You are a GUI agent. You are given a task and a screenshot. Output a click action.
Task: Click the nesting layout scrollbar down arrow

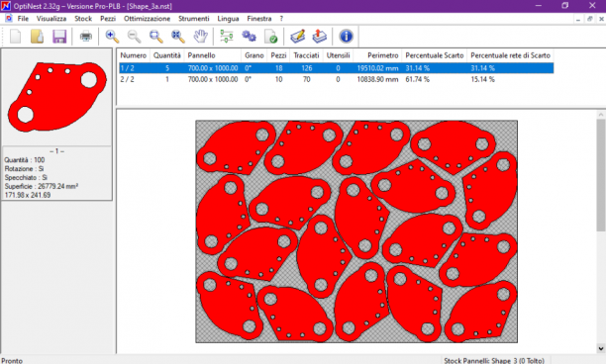click(601, 348)
